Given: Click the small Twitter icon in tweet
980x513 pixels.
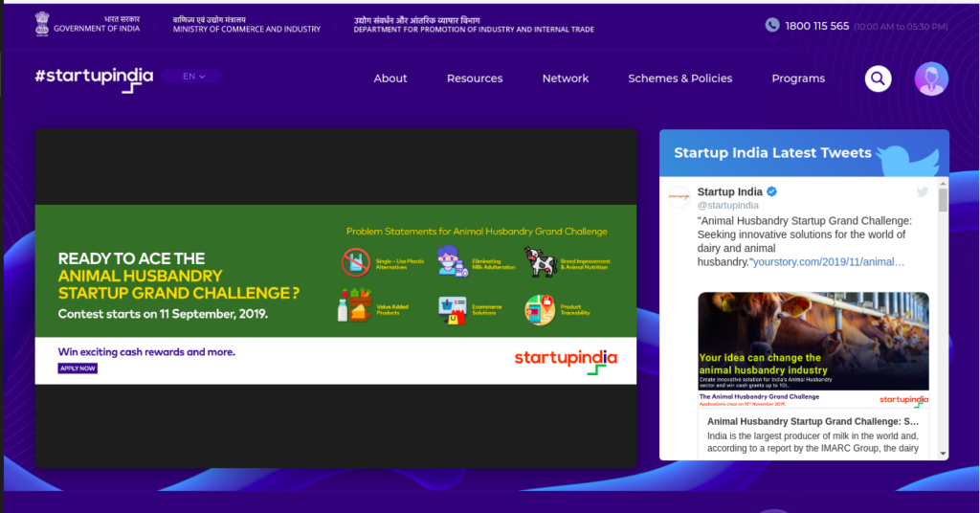Looking at the screenshot, I should 923,191.
